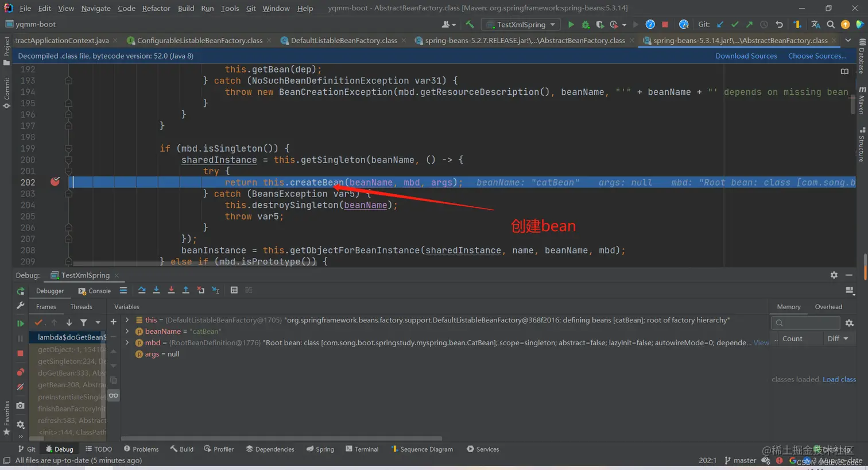Run with coverage shield icon
The height and width of the screenshot is (470, 868).
coord(600,25)
